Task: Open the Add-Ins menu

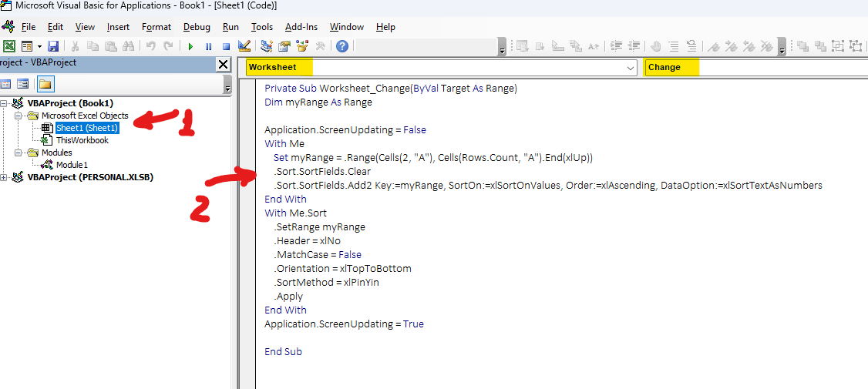Action: click(x=301, y=26)
